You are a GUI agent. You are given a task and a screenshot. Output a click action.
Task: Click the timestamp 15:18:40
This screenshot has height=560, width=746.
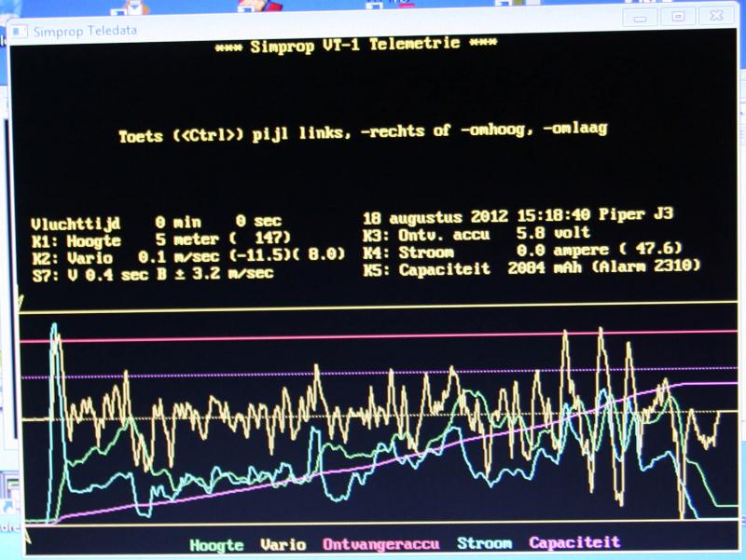tap(553, 215)
